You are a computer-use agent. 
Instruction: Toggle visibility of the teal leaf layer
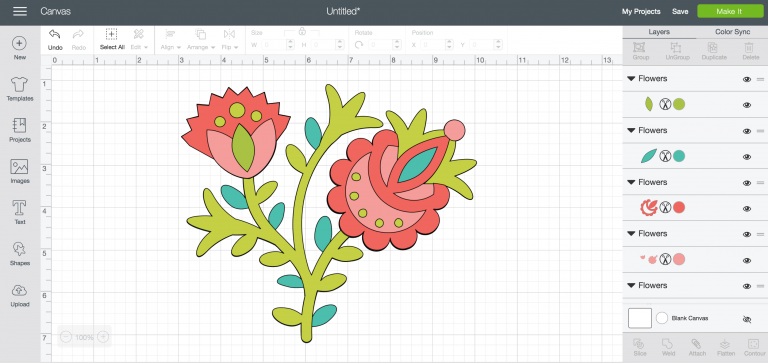point(747,157)
